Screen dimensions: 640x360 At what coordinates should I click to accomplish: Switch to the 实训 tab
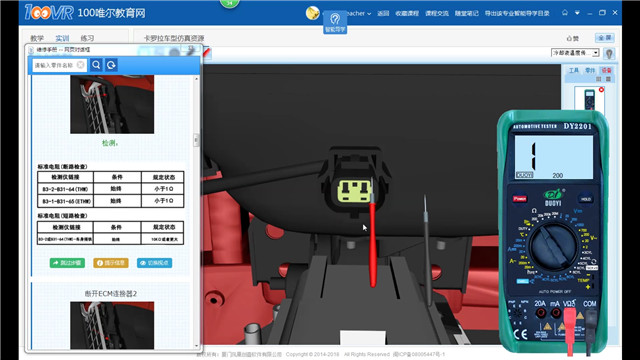[62, 38]
